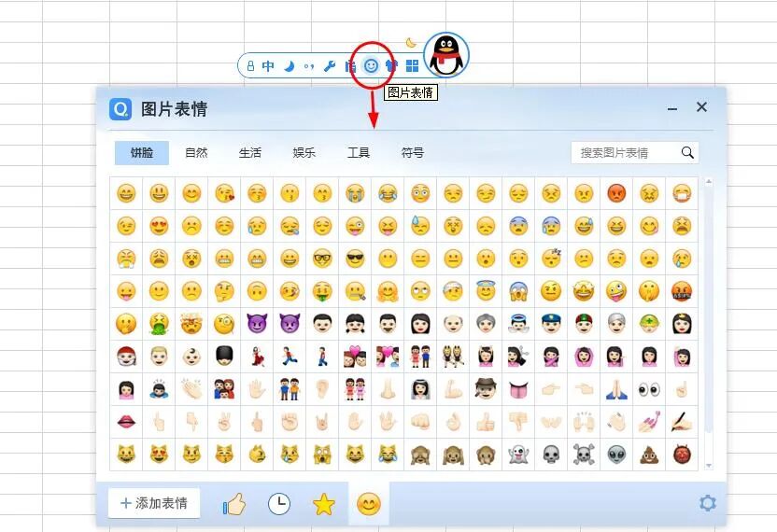Insert the poop emoji
Viewport: 777px width, 532px height.
[x=649, y=455]
